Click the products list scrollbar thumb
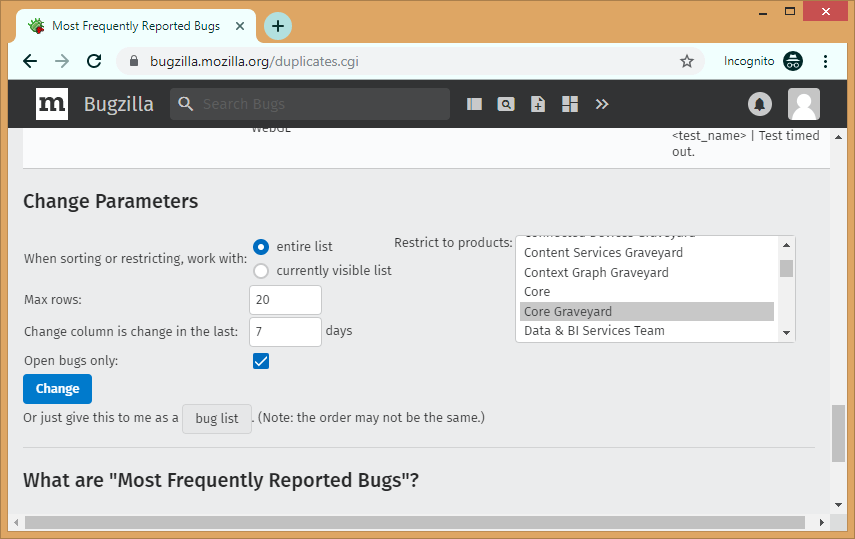Image resolution: width=855 pixels, height=539 pixels. (x=786, y=268)
